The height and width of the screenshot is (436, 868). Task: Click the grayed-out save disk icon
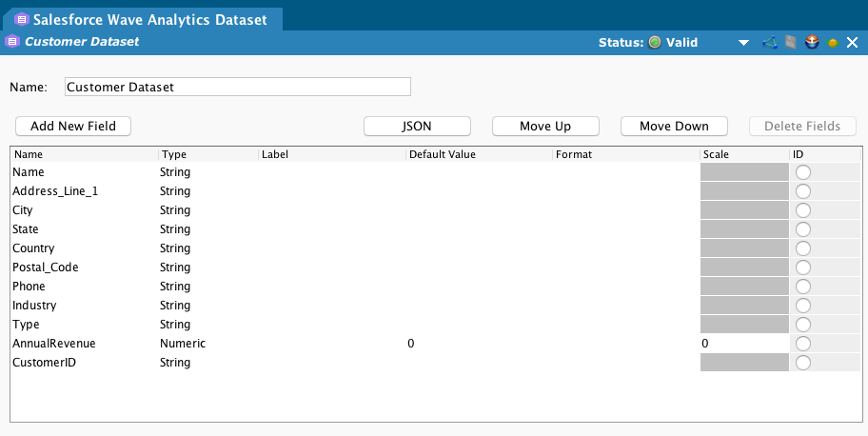(x=791, y=43)
